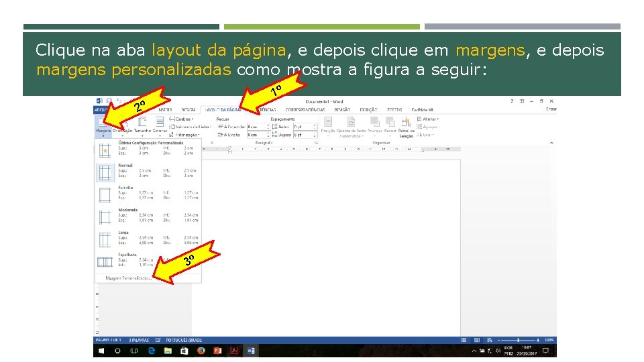
Task: Open PowerPoint from the taskbar
Action: click(217, 351)
